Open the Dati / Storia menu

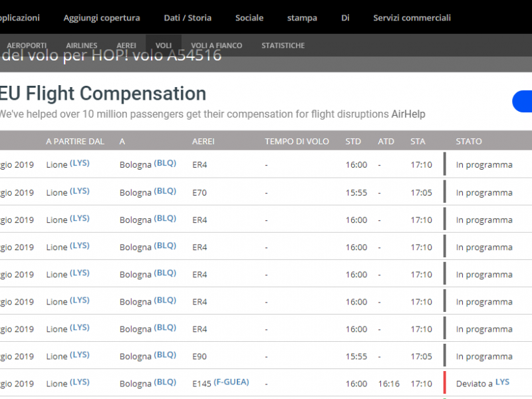pyautogui.click(x=188, y=18)
